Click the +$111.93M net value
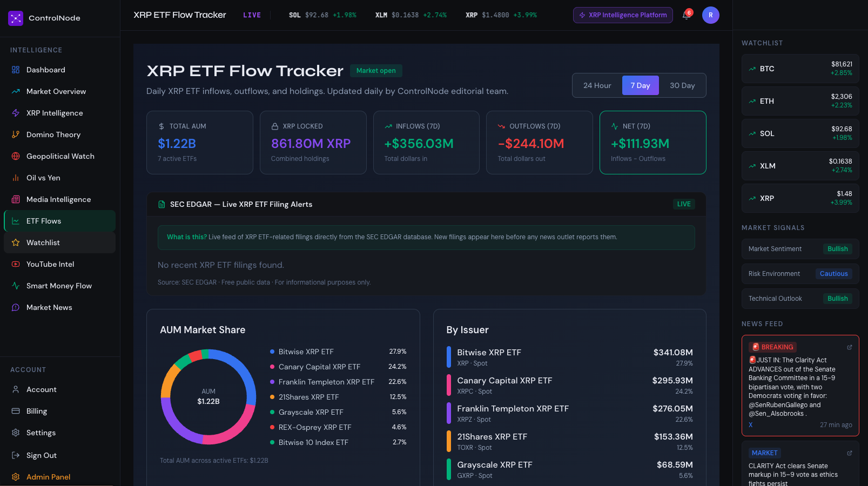868x486 pixels. (640, 144)
